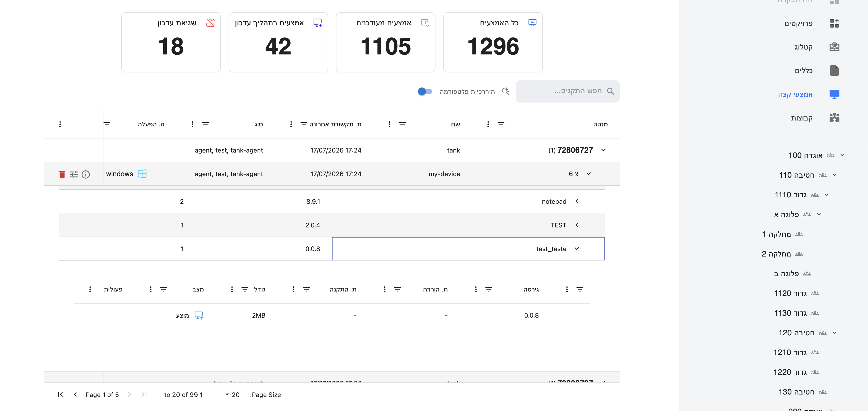
Task: Expand the TEST package row
Action: 577,225
